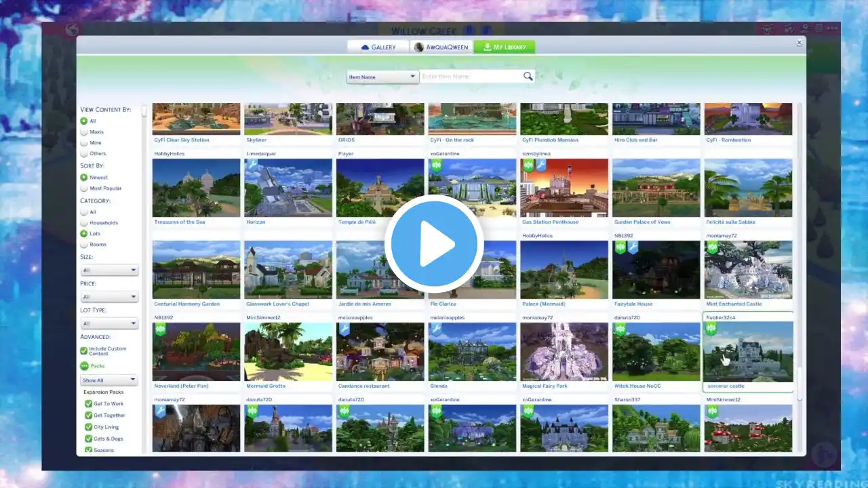
Task: Click creator name Sharon337
Action: coord(627,400)
